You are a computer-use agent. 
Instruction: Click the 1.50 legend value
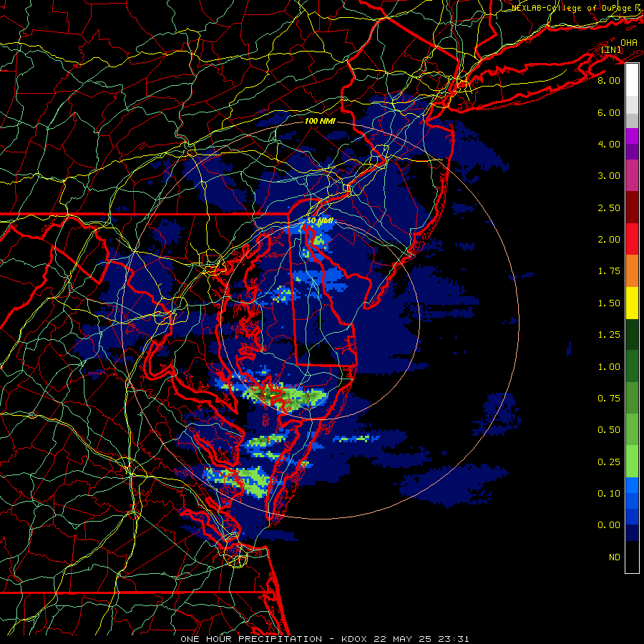click(609, 303)
